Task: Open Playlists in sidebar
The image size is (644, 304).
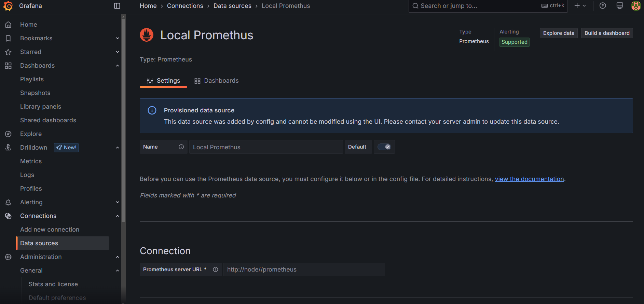Action: [x=32, y=79]
